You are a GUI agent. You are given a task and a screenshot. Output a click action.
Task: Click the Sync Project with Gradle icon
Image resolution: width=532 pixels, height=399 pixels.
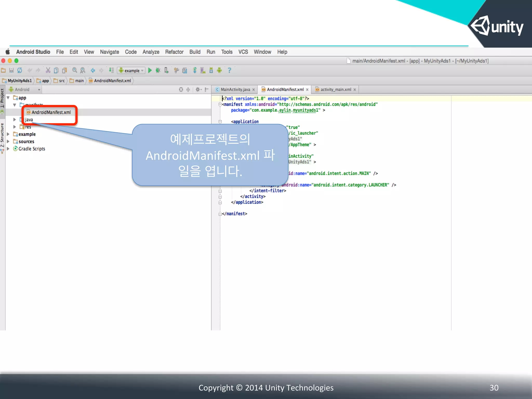pos(195,70)
